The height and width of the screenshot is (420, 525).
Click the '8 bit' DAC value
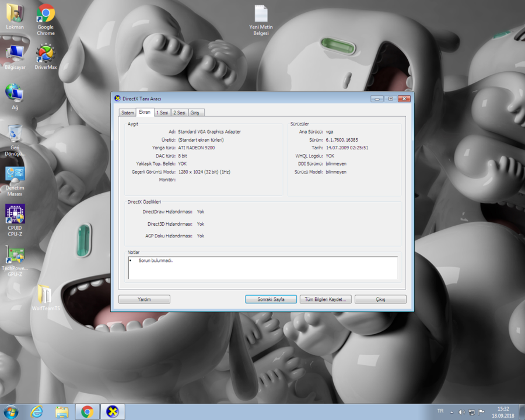point(183,156)
